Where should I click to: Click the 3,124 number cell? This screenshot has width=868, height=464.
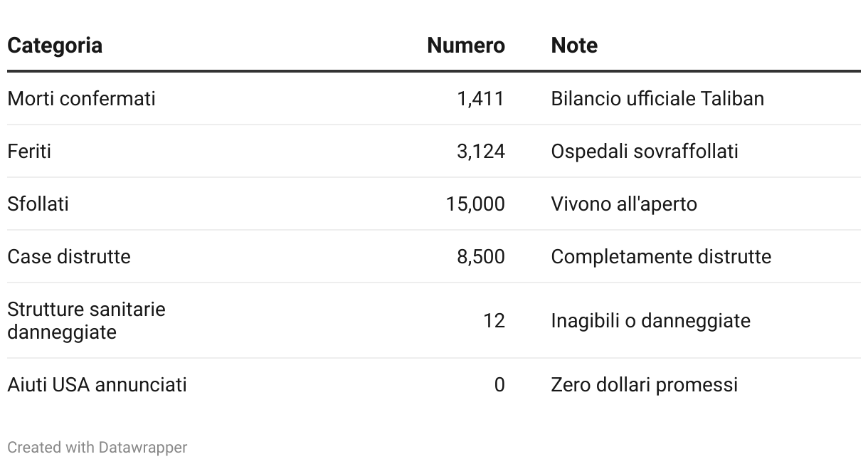480,151
